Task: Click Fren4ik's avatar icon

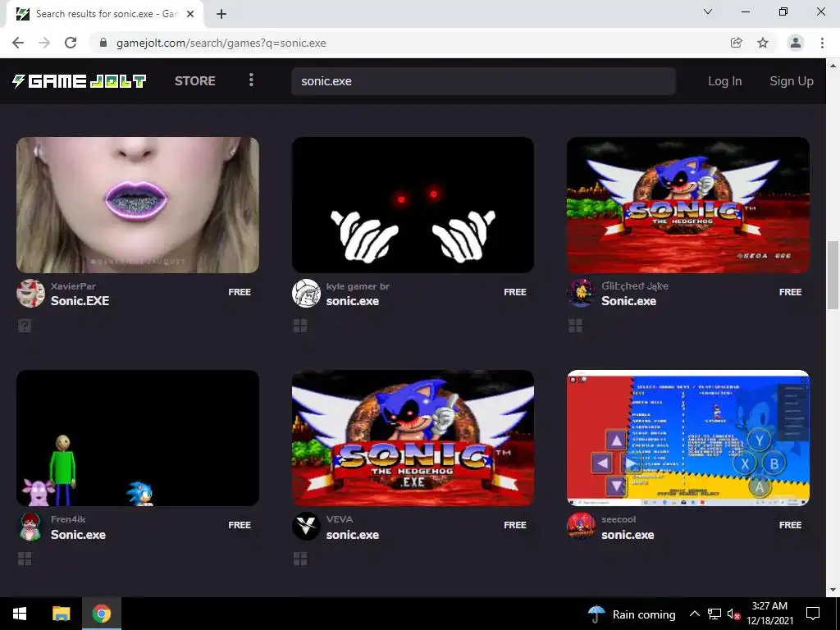Action: coord(30,527)
